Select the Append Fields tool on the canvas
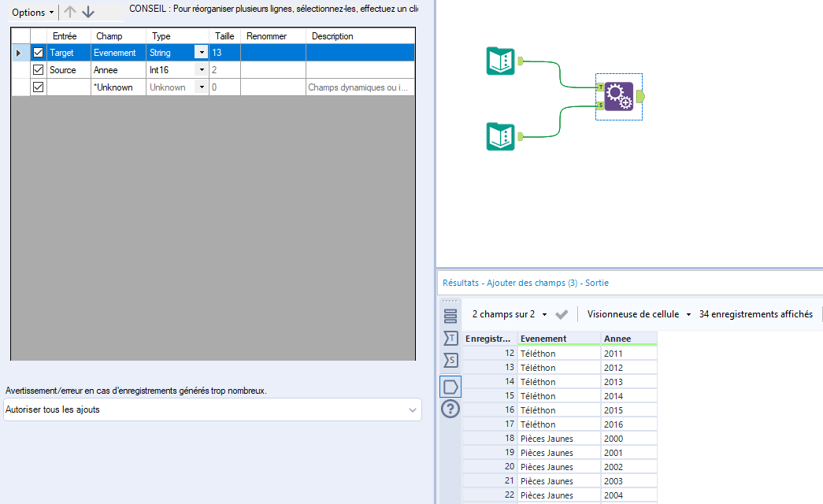The height and width of the screenshot is (504, 823). (619, 96)
